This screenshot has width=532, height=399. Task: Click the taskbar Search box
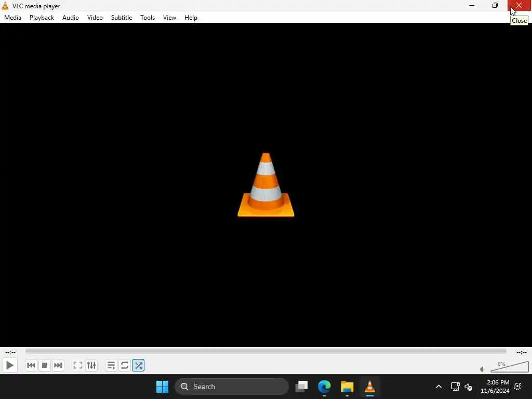[232, 387]
